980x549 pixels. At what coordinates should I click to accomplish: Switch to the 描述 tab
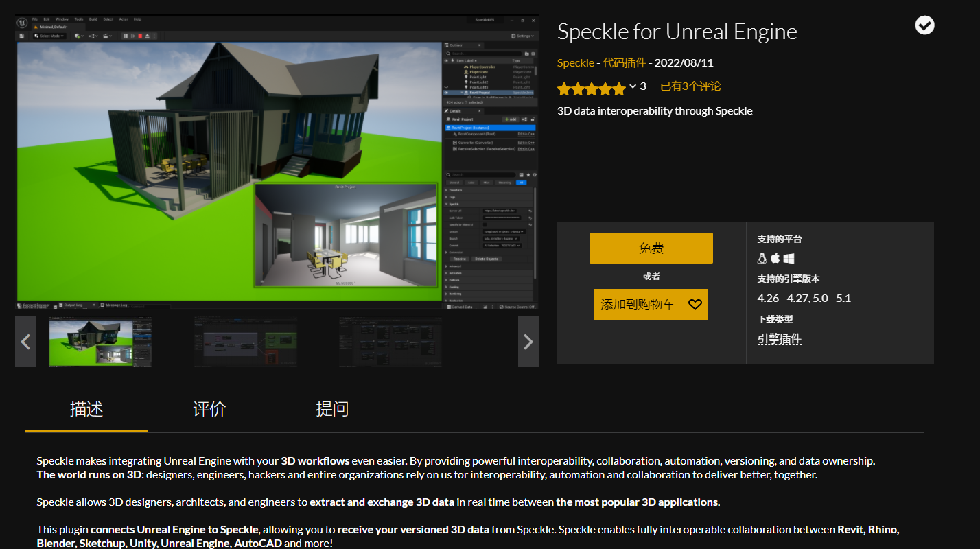coord(86,409)
